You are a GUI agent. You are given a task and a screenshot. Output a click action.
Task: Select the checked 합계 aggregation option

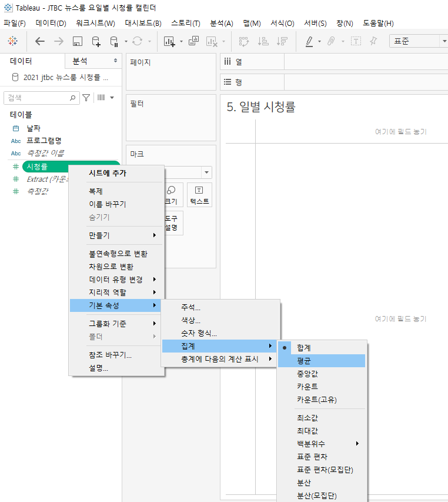click(x=322, y=348)
